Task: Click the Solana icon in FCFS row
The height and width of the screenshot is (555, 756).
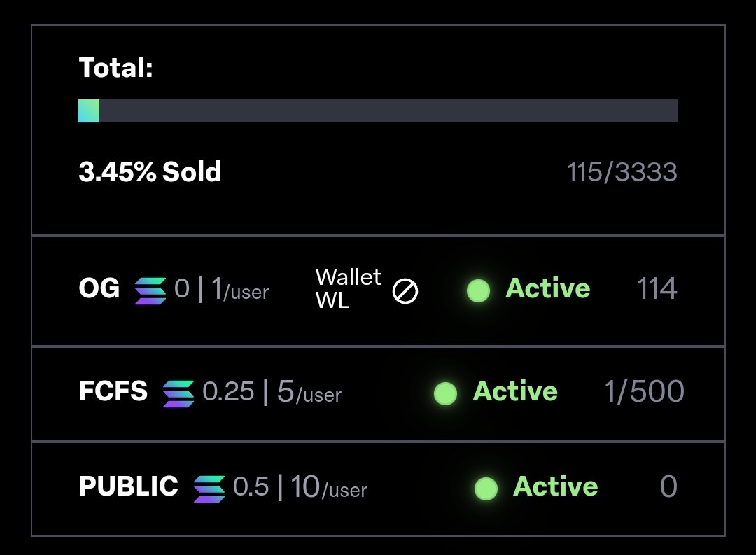Action: click(178, 393)
